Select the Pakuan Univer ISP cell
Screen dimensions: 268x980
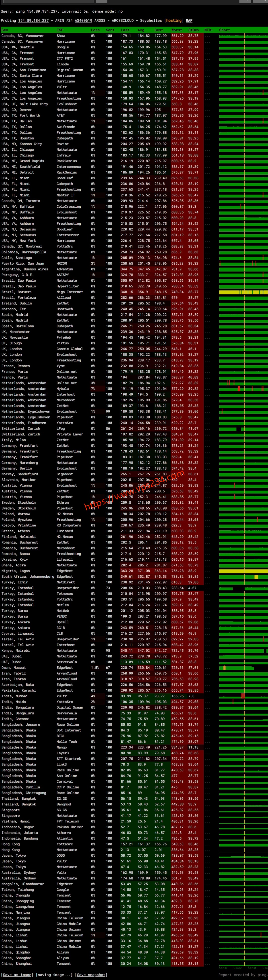70,827
